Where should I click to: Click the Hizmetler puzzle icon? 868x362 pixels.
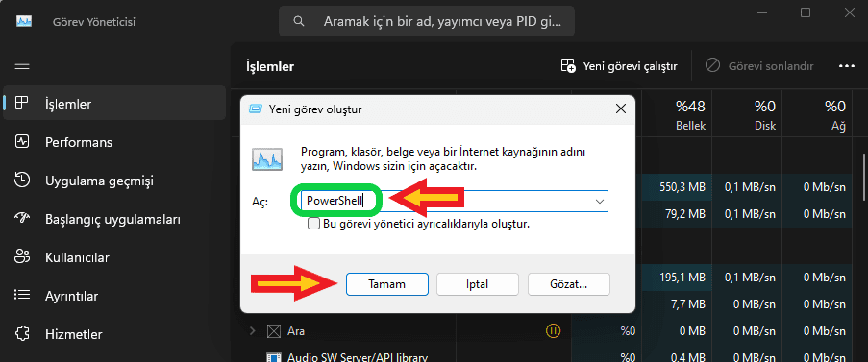tap(21, 334)
